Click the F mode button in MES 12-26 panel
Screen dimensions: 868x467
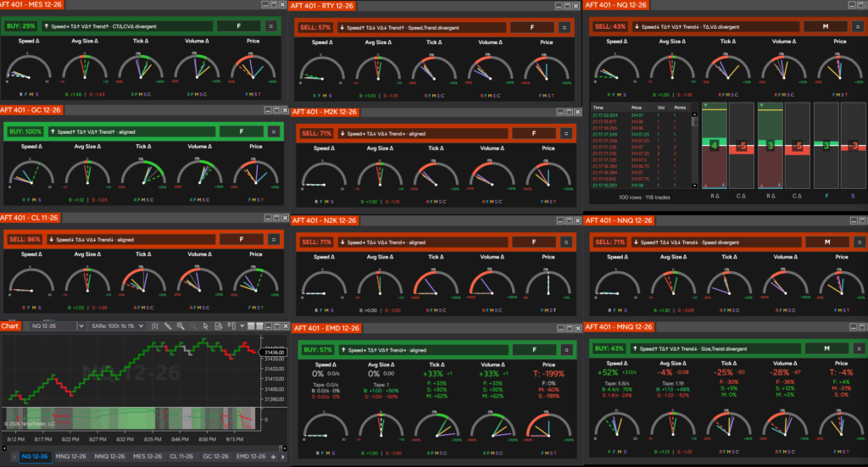tap(238, 26)
